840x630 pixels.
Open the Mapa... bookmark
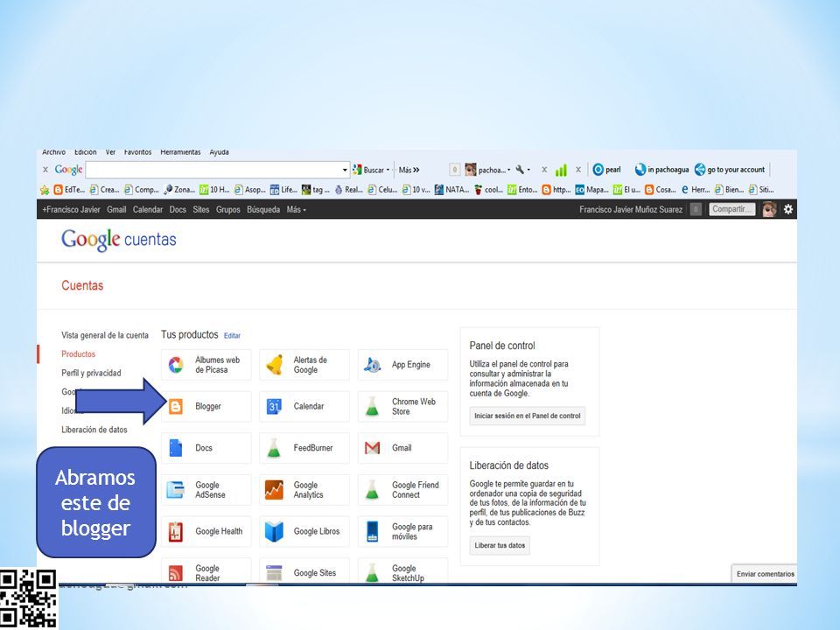pos(592,190)
